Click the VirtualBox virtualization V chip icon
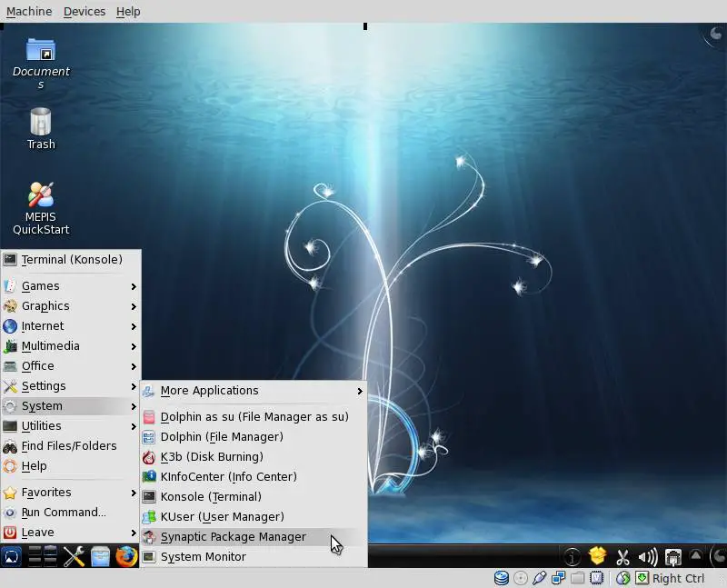 click(x=596, y=578)
